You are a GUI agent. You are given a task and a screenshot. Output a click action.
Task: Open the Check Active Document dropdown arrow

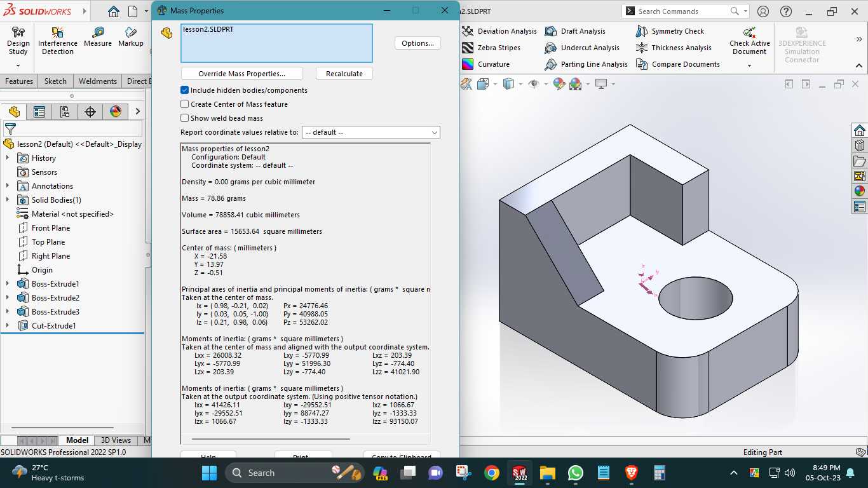point(750,65)
